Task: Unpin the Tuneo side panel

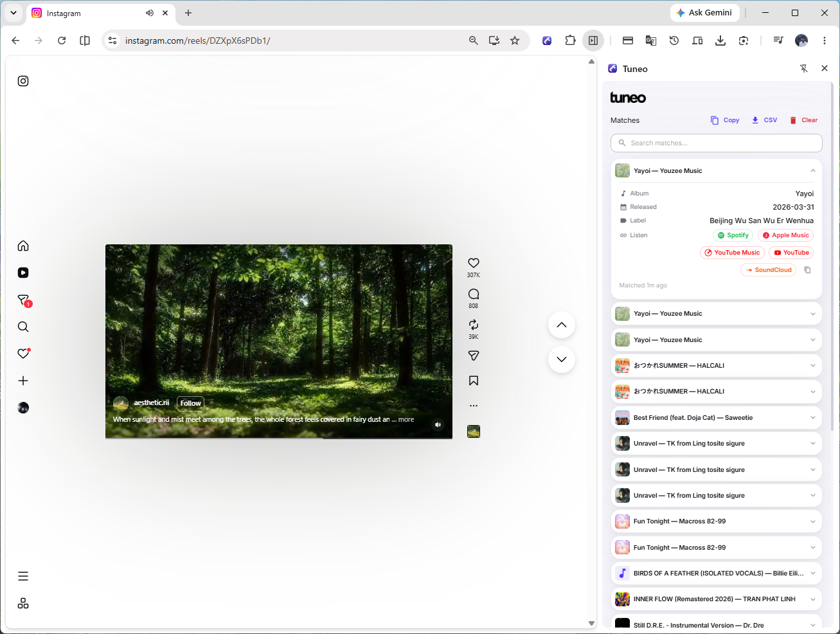Action: tap(803, 68)
